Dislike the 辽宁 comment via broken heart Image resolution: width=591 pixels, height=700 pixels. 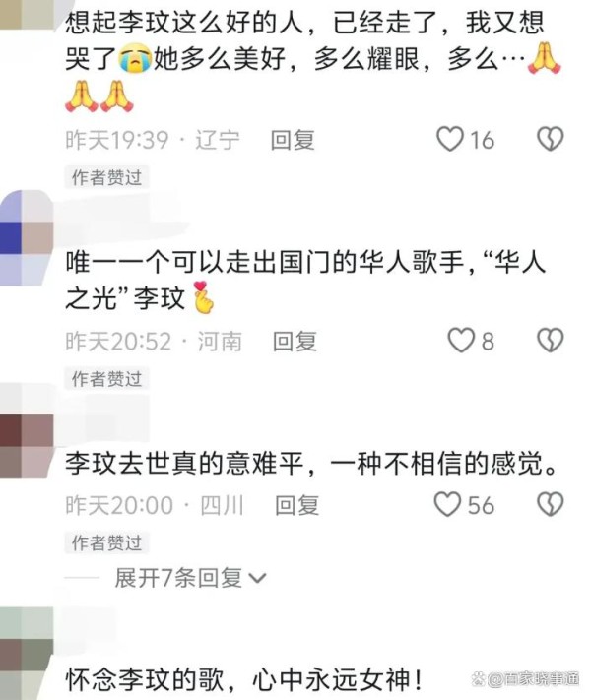[x=550, y=139]
